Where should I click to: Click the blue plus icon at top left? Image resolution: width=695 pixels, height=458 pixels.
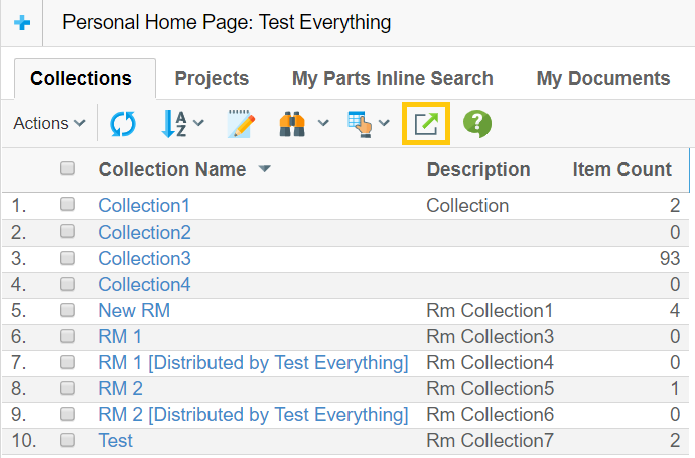[22, 22]
